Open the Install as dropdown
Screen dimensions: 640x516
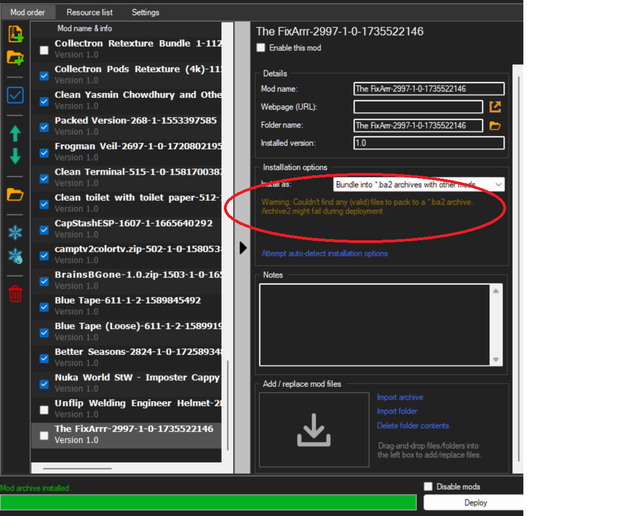(419, 185)
